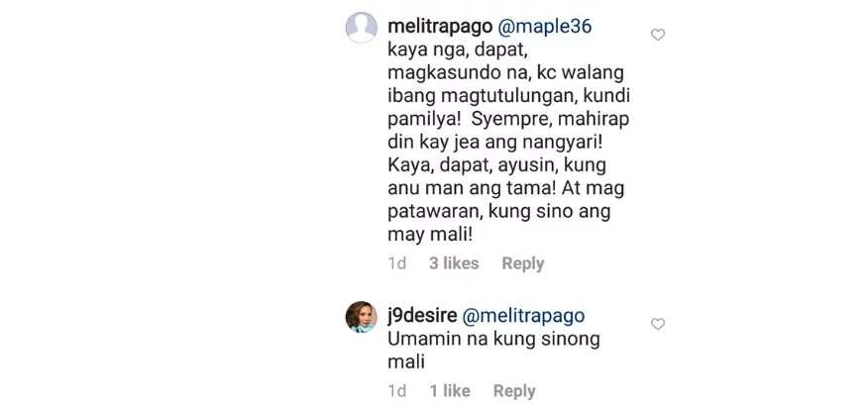
Task: Open j9desire's profile photo
Action: tap(362, 317)
